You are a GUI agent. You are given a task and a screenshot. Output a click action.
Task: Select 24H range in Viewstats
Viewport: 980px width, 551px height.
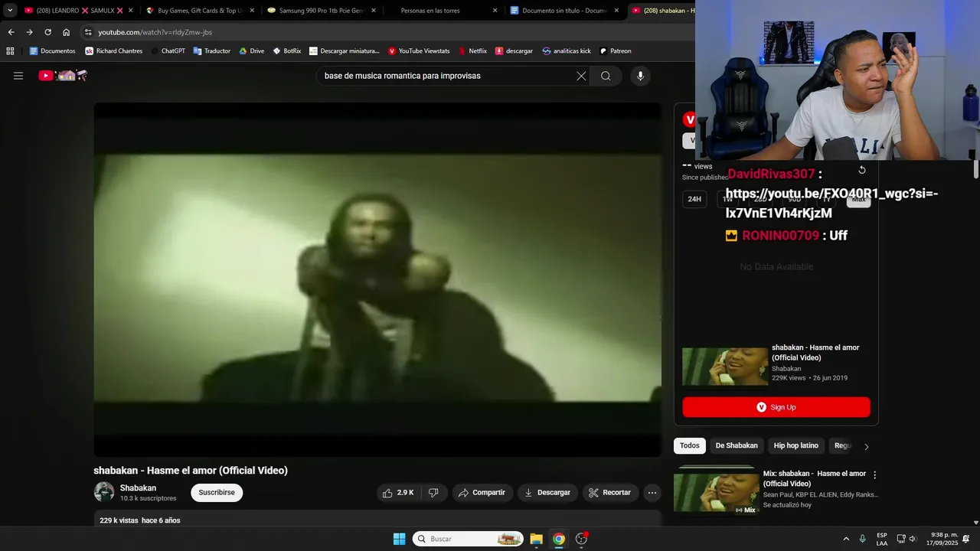[694, 199]
